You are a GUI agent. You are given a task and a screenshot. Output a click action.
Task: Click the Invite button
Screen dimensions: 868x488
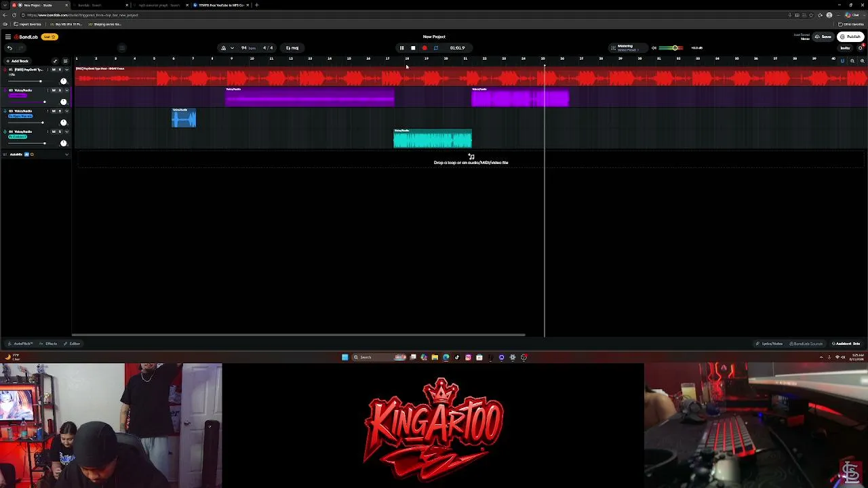point(845,48)
